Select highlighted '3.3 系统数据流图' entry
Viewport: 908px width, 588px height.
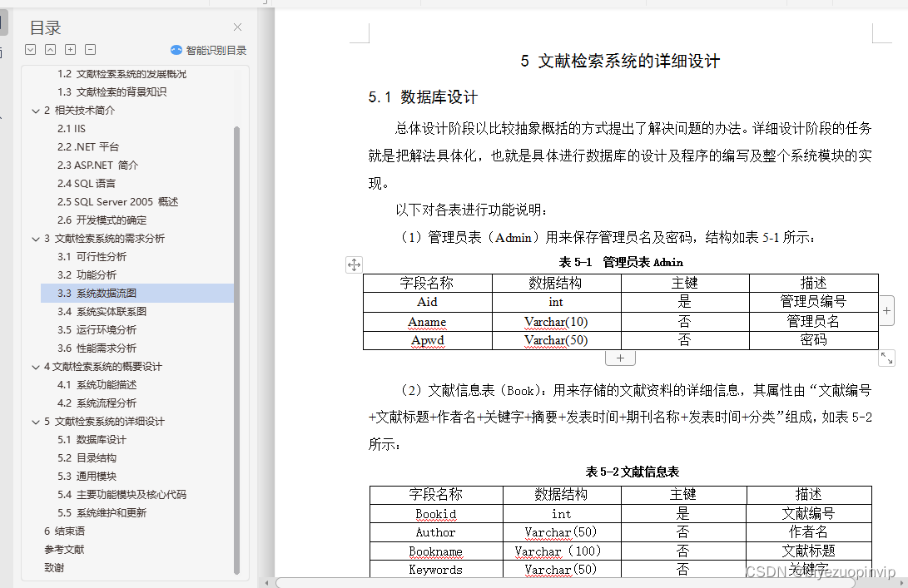point(137,294)
